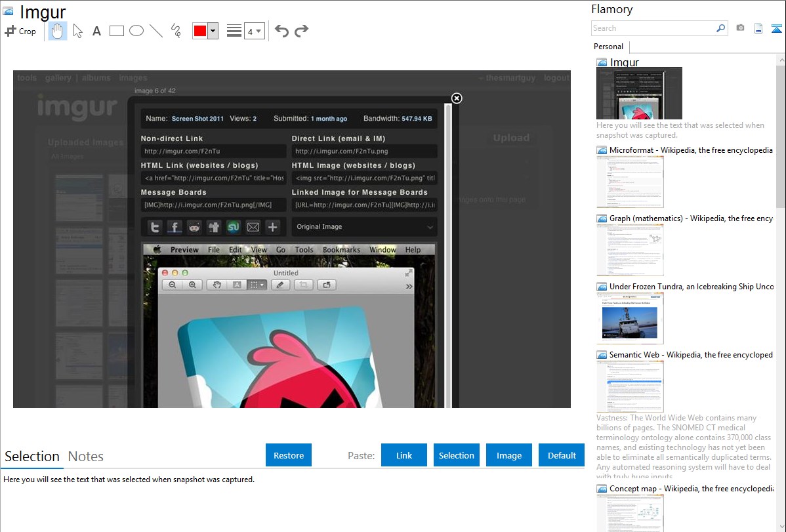Click the Preview app menu
Image resolution: width=786 pixels, height=532 pixels.
(x=184, y=250)
